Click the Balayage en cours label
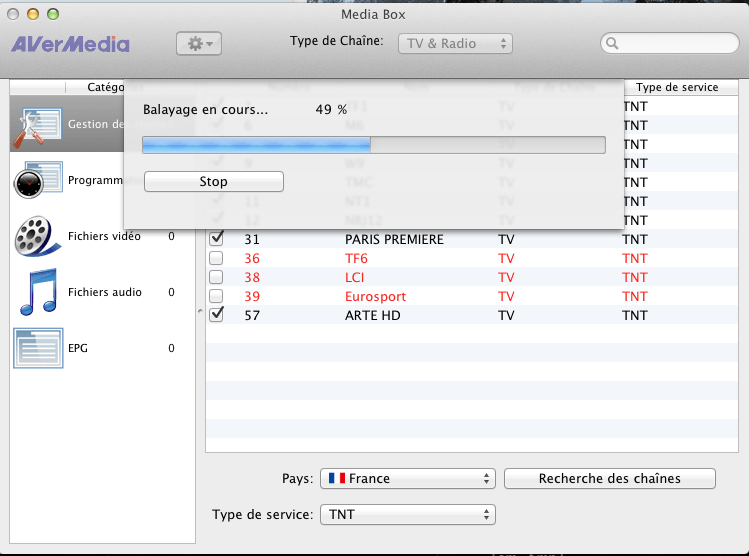 click(x=205, y=110)
